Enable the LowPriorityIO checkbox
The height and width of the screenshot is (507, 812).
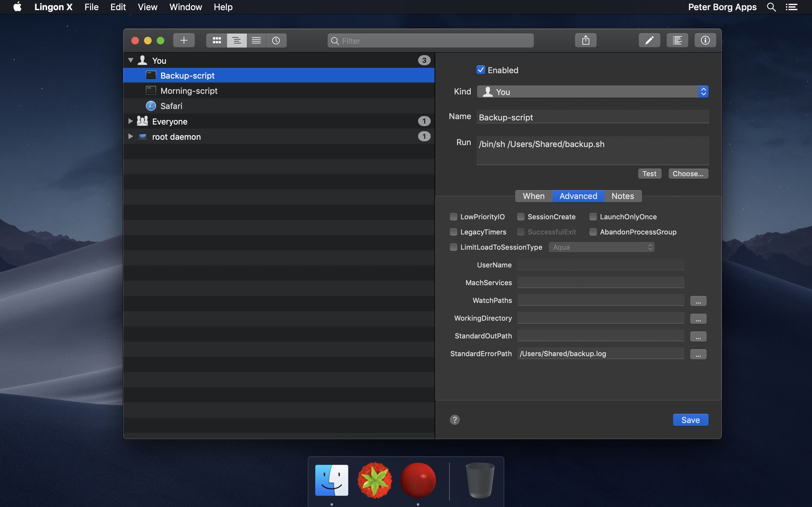click(453, 217)
